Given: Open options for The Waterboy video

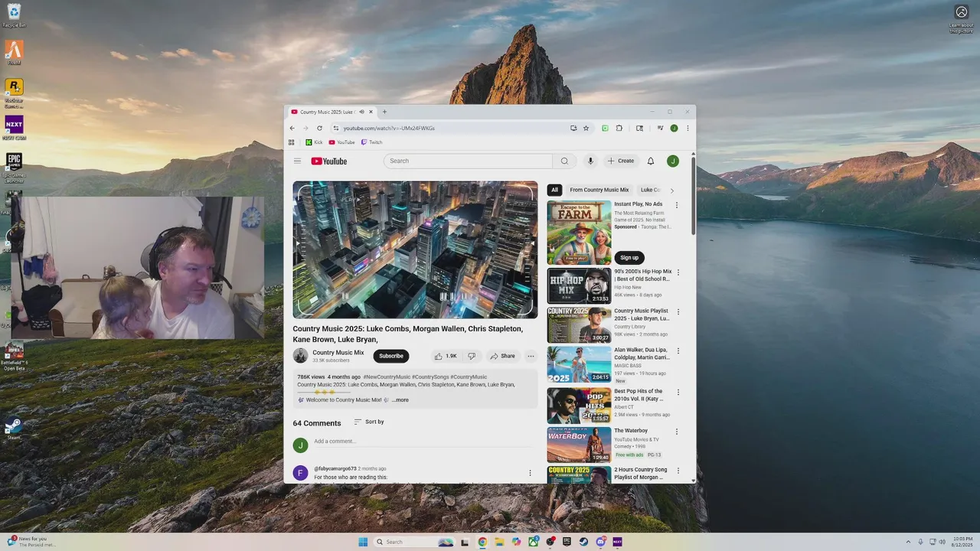Looking at the screenshot, I should (678, 432).
